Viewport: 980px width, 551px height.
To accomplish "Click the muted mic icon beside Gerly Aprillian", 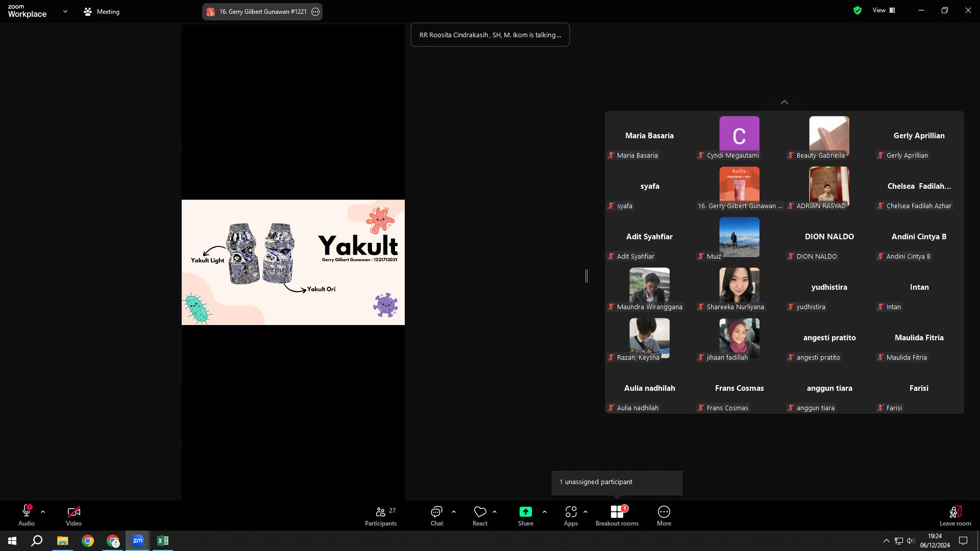I will click(880, 155).
